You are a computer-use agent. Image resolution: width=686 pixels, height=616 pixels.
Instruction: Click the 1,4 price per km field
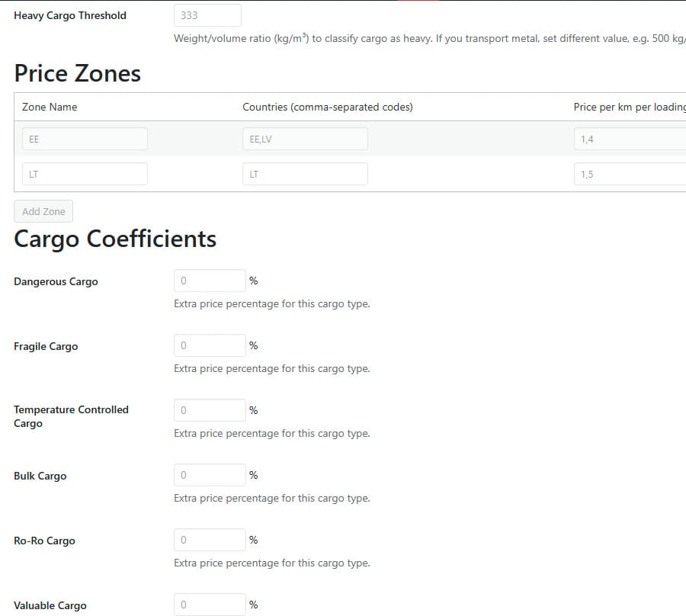[x=630, y=139]
